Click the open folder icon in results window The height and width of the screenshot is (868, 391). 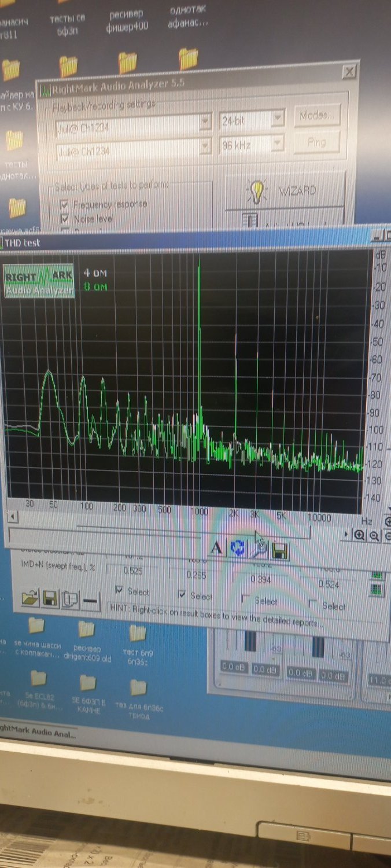coord(30,598)
